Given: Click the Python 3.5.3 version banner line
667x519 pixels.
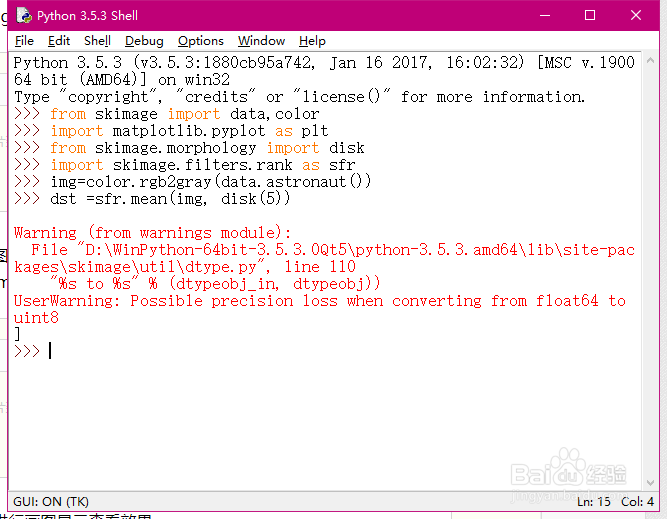Looking at the screenshot, I should tap(324, 63).
